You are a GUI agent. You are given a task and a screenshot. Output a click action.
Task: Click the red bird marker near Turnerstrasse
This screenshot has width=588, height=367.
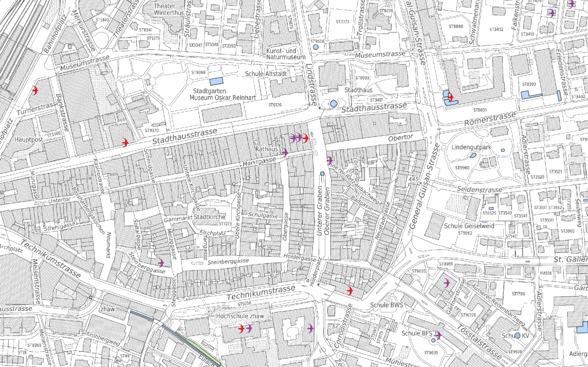pos(35,91)
